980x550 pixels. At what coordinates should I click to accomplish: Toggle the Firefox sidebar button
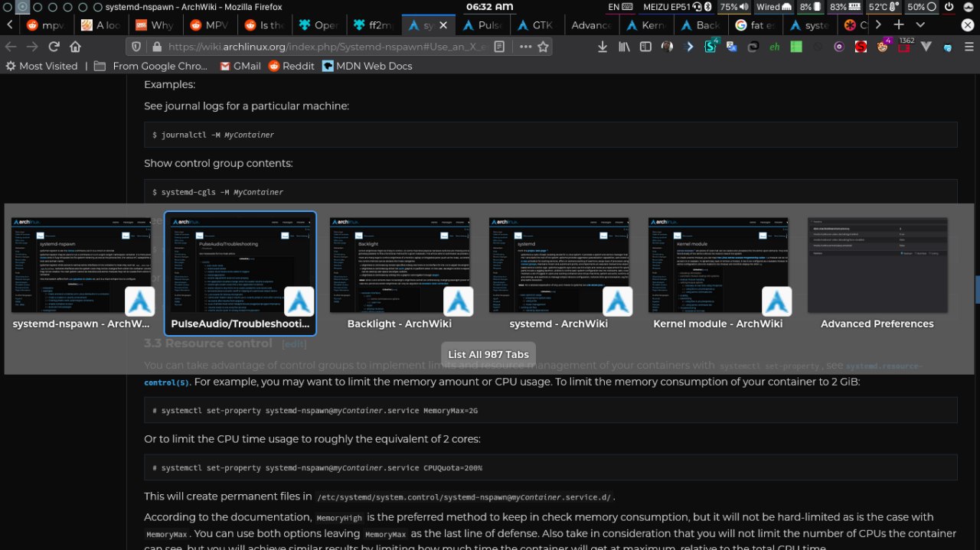tap(645, 47)
